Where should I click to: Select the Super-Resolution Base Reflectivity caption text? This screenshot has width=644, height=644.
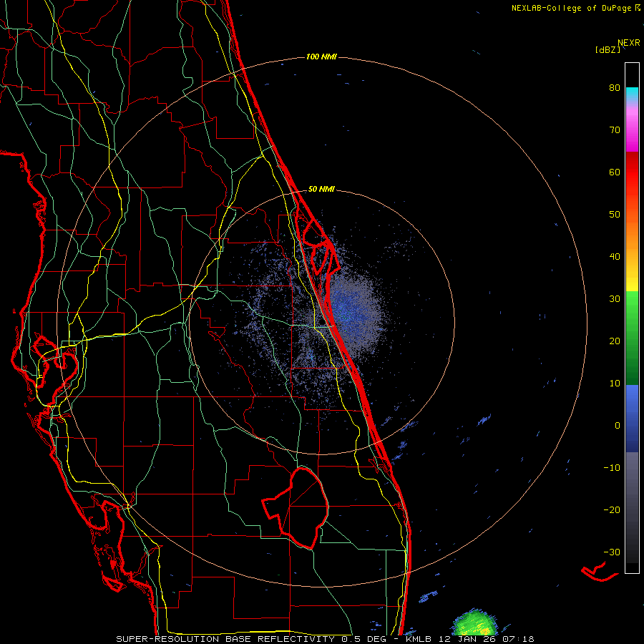pos(325,639)
